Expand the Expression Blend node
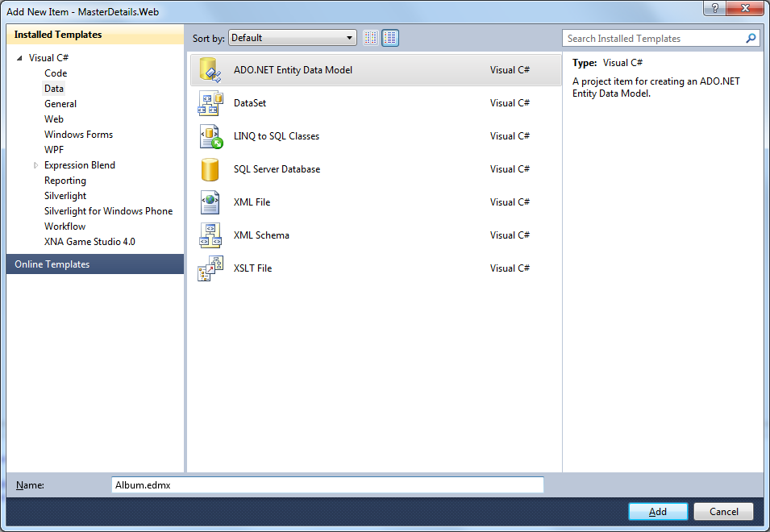 [x=35, y=165]
